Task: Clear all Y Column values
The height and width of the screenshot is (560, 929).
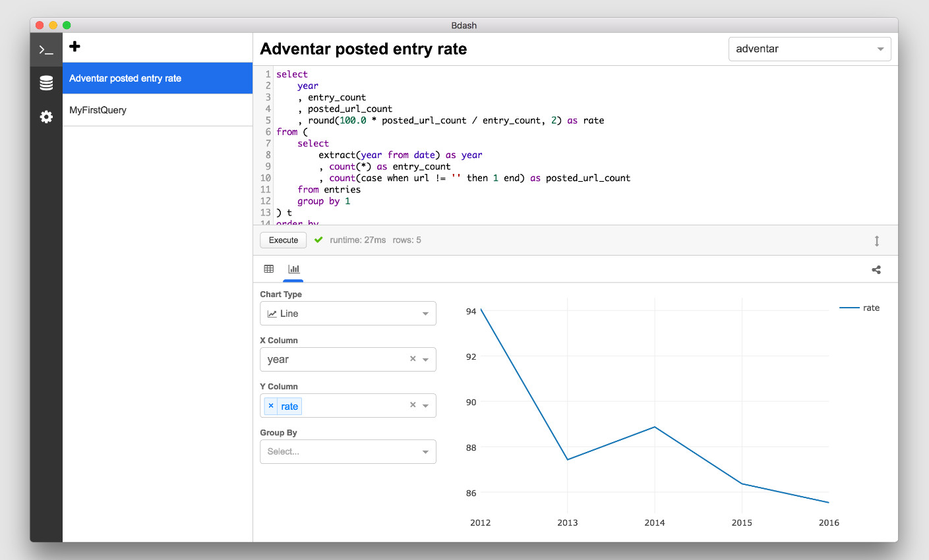Action: (413, 405)
